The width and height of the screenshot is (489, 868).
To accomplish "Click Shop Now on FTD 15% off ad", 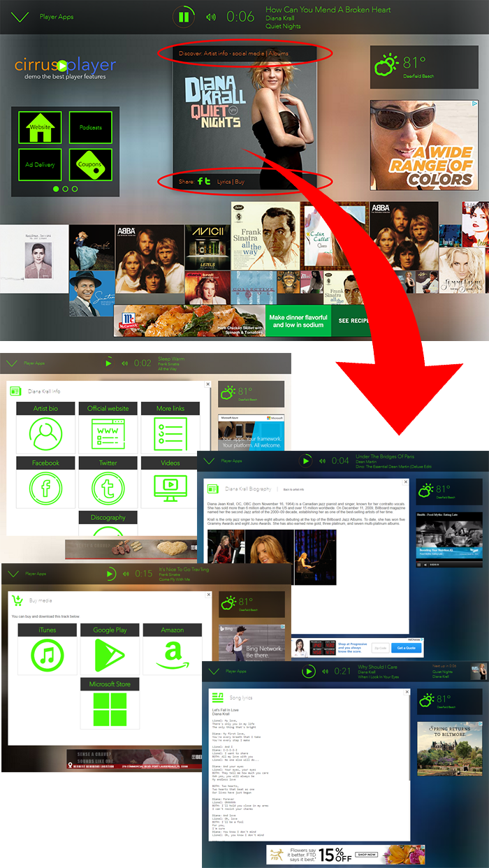I will point(368,854).
